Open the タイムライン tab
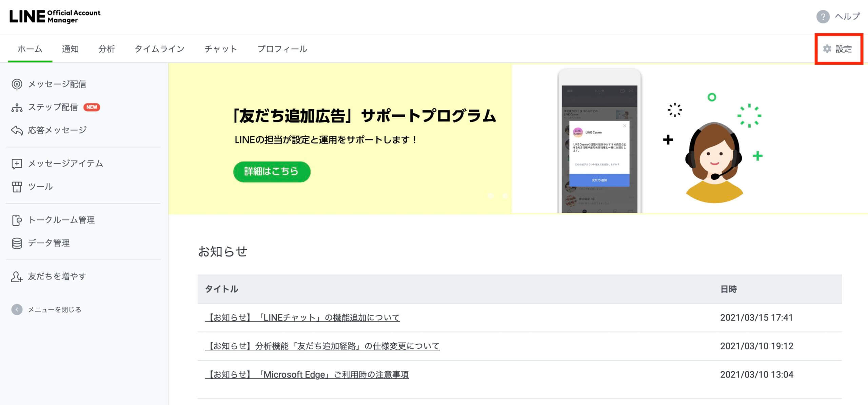This screenshot has height=405, width=868. (159, 49)
